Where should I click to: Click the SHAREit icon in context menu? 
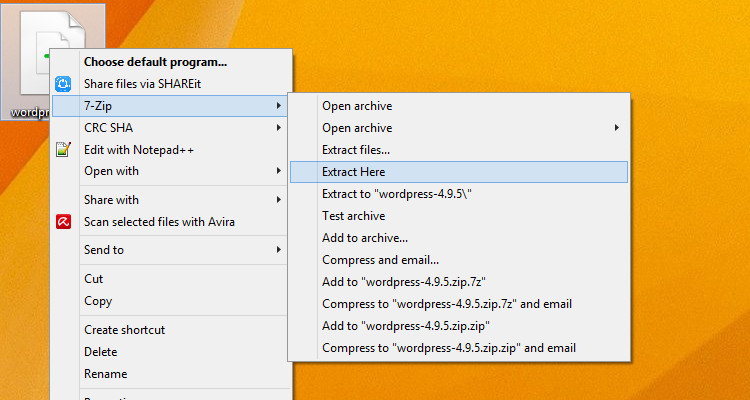[x=63, y=84]
